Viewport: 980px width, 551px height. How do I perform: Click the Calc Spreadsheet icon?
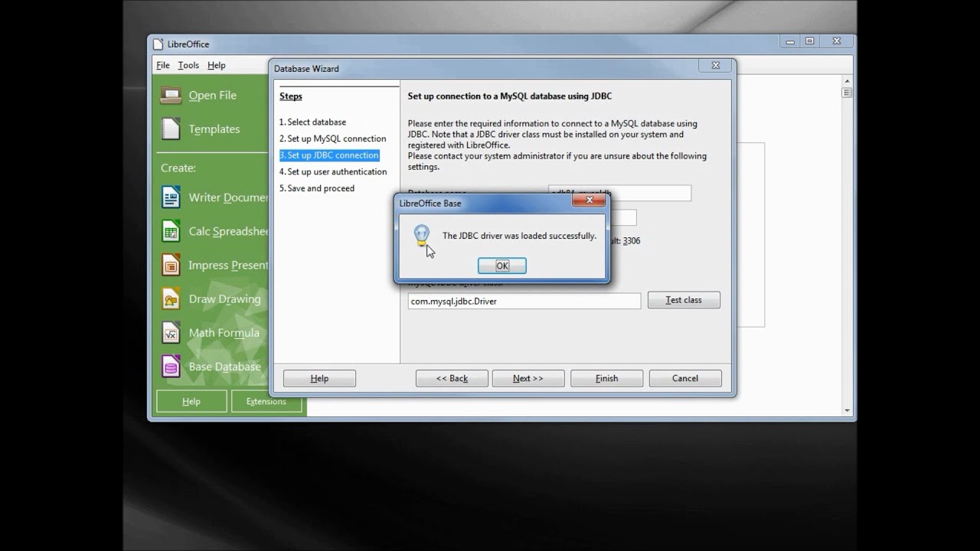[x=171, y=231]
